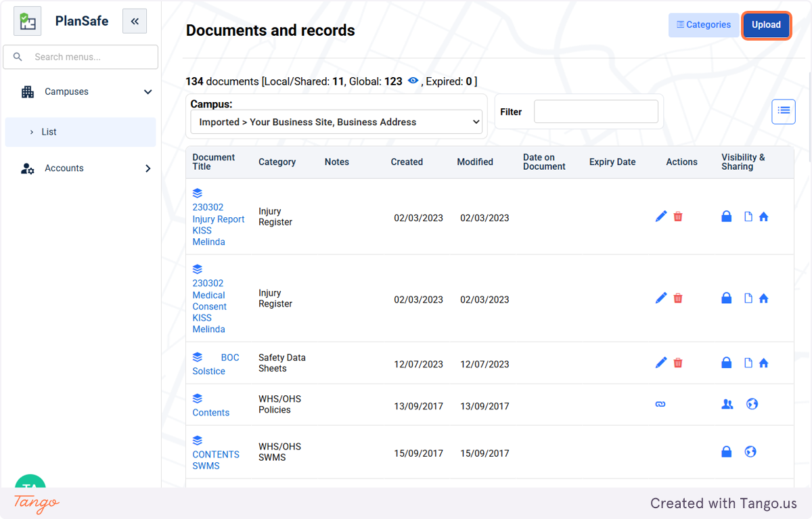Open the Campus selection dropdown
This screenshot has width=812, height=519.
[336, 122]
